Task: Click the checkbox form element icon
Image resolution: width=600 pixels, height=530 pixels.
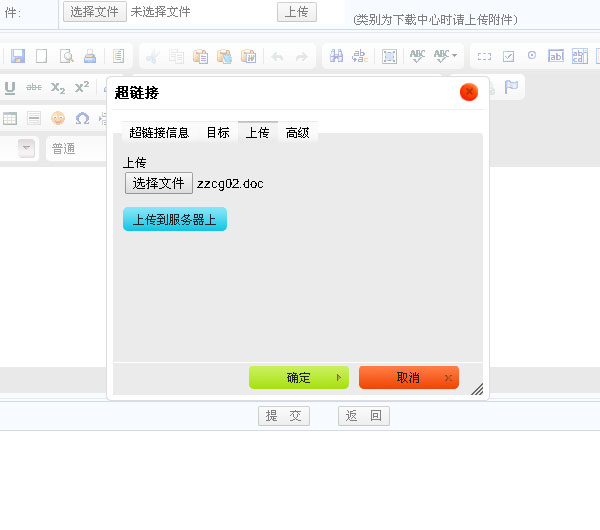Action: [508, 56]
